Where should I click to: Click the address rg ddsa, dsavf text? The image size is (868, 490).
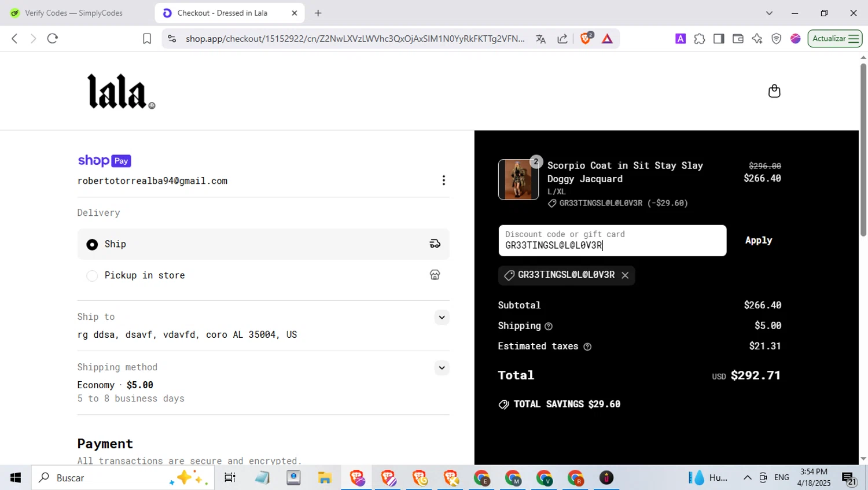pyautogui.click(x=187, y=335)
